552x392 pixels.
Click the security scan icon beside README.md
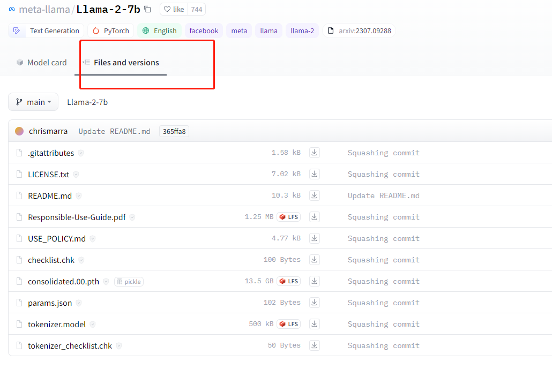click(x=79, y=196)
